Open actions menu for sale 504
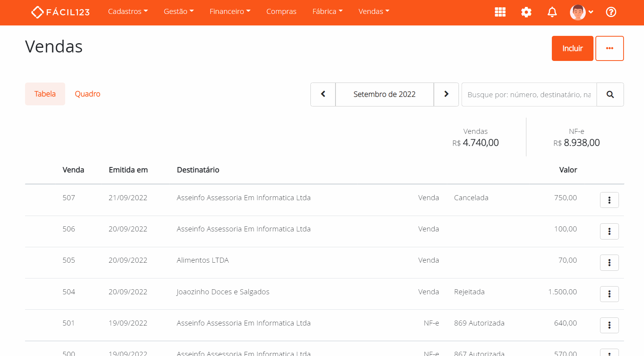Image resolution: width=644 pixels, height=356 pixels. click(609, 294)
